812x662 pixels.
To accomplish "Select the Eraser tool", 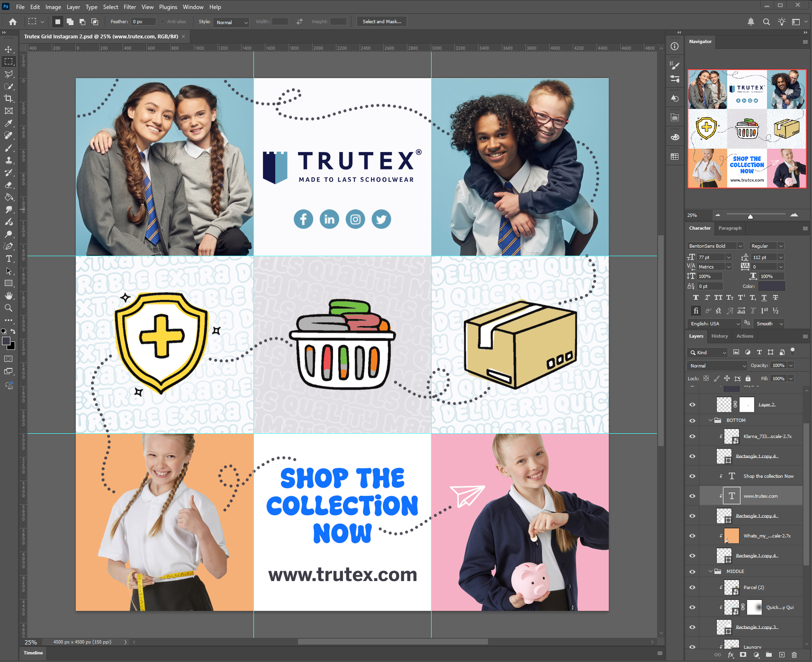I will pos(9,185).
